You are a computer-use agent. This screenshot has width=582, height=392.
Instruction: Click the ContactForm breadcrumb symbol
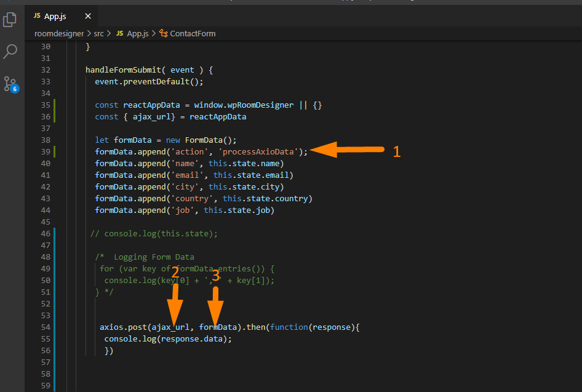pyautogui.click(x=193, y=33)
